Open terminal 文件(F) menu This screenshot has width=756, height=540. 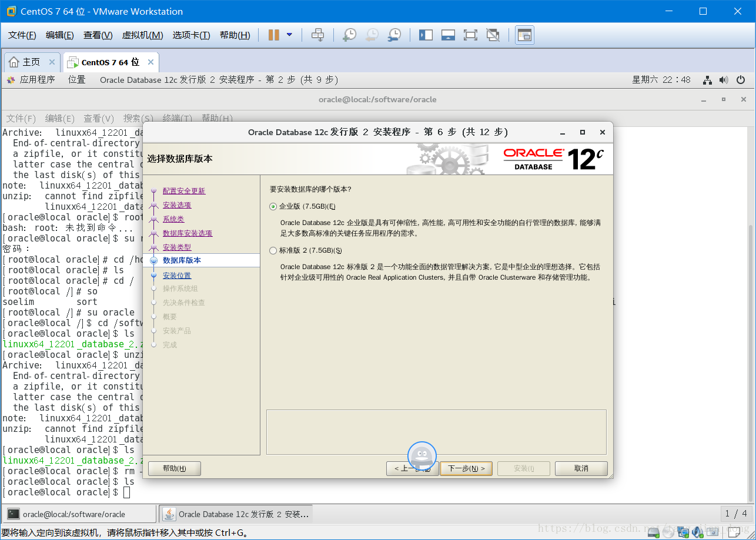tap(21, 118)
